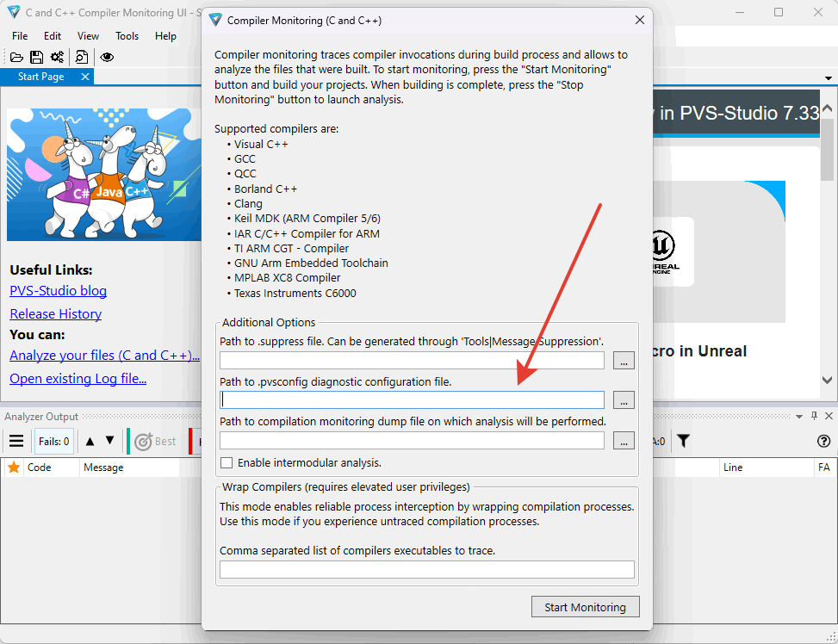This screenshot has width=838, height=644.
Task: Pin the Analyzer Output panel
Action: point(814,417)
